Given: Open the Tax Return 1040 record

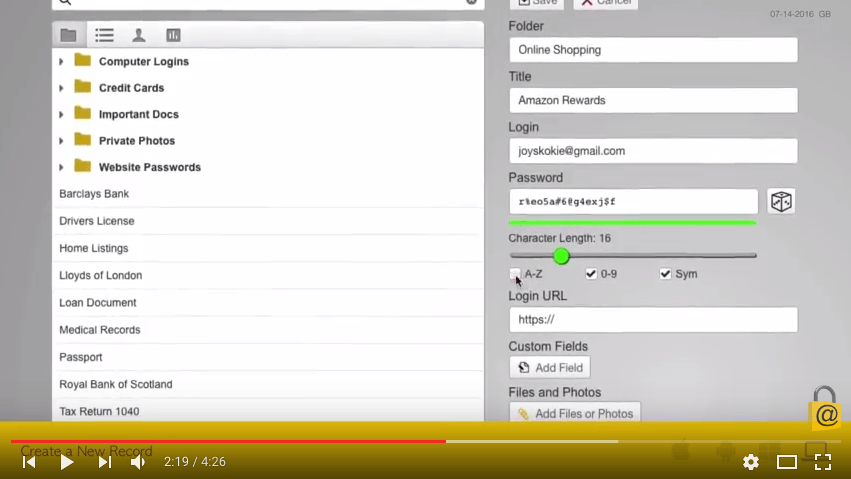Looking at the screenshot, I should 268,411.
